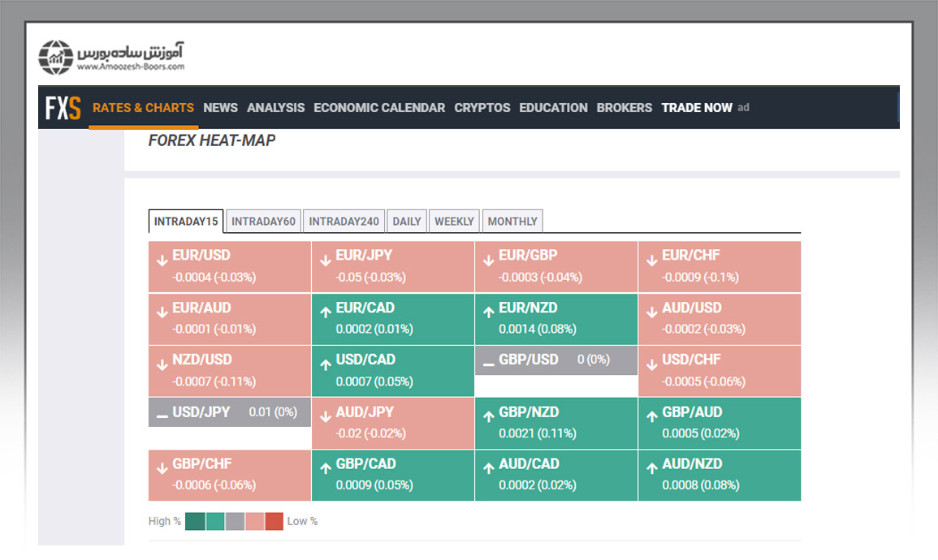Click the up arrow icon on EUR/CAD
The width and height of the screenshot is (938, 560).
pyautogui.click(x=325, y=312)
